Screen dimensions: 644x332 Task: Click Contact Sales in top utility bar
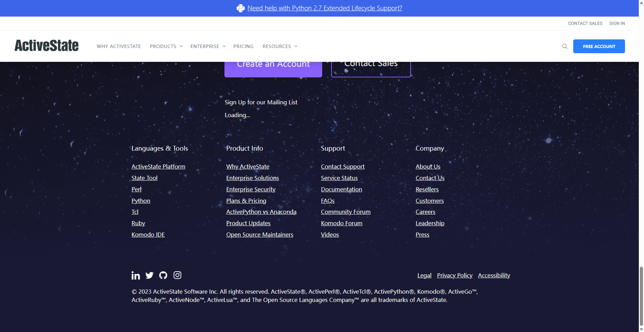click(x=585, y=23)
